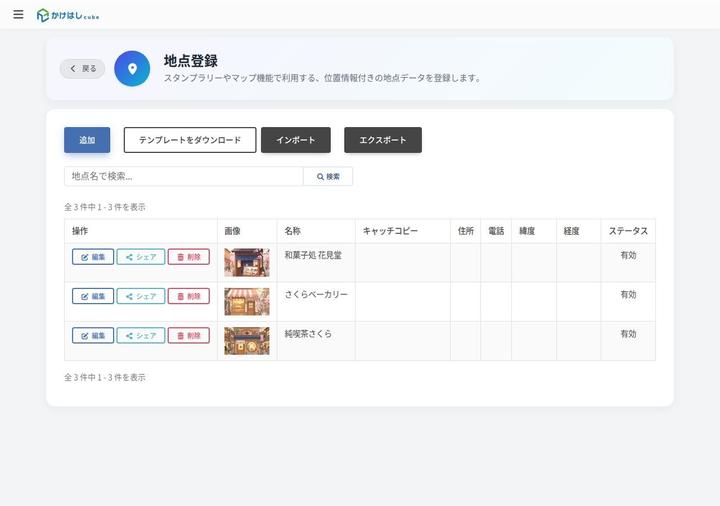Open the 純喫茶さくら thumbnail image
The height and width of the screenshot is (506, 720).
coord(247,341)
